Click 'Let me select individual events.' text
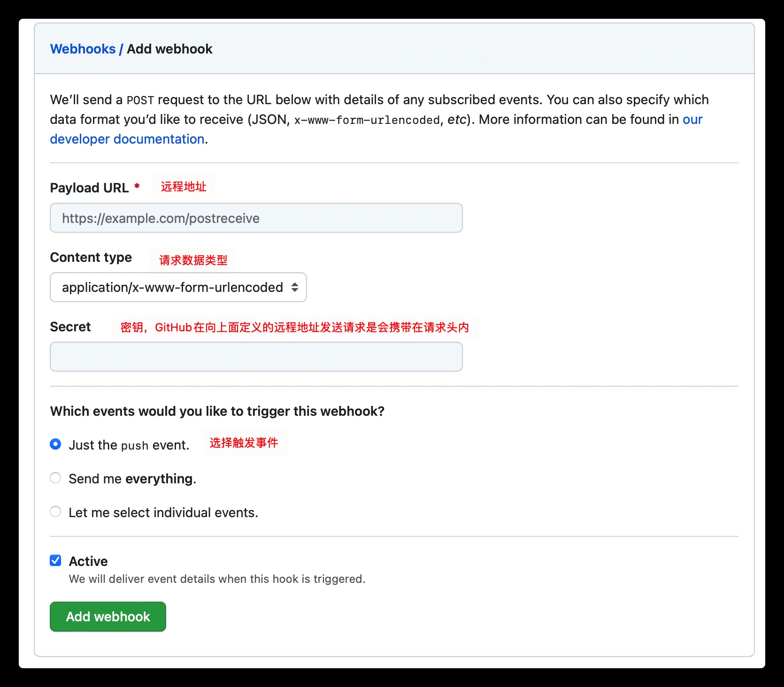 coord(163,512)
